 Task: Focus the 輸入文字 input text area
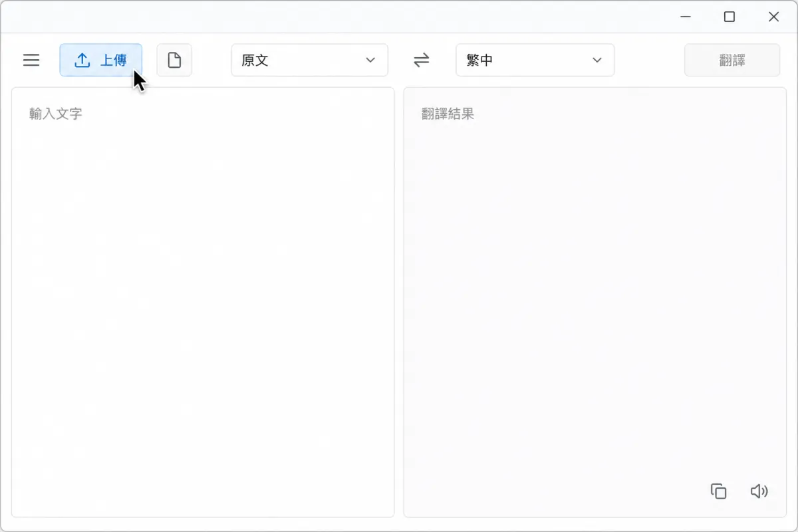(x=203, y=302)
